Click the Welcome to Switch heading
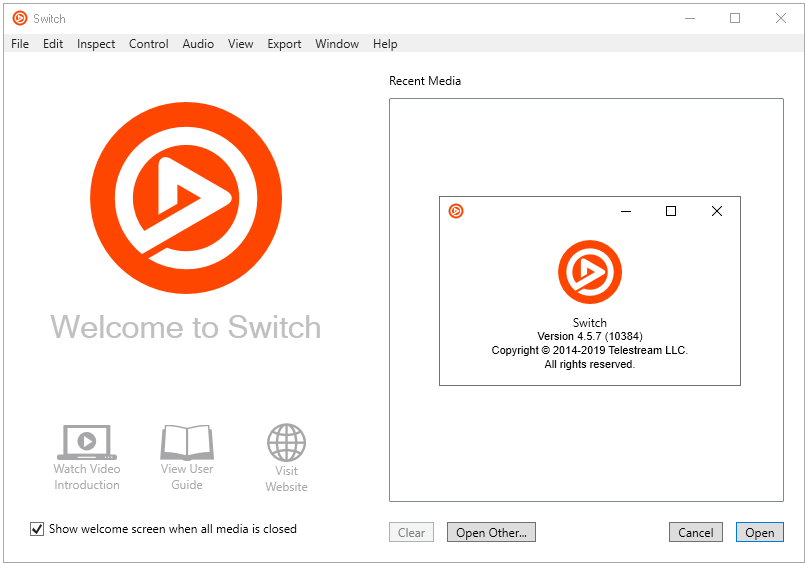This screenshot has height=564, width=807. pos(186,327)
